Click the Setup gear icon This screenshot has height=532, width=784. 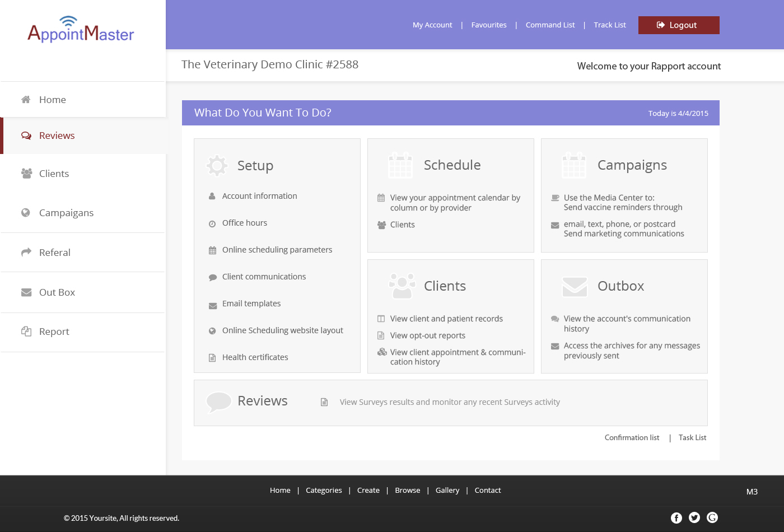(217, 166)
